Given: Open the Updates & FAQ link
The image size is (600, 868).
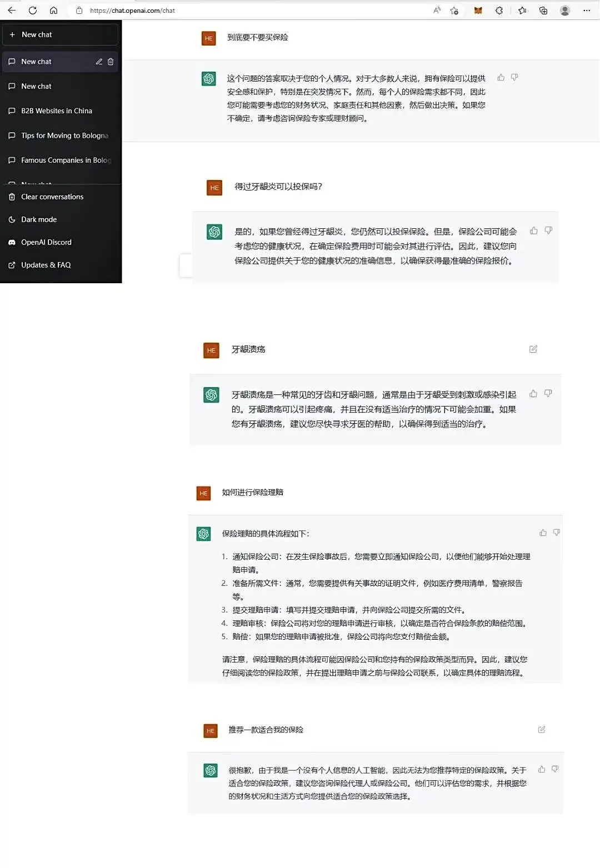Looking at the screenshot, I should (46, 265).
